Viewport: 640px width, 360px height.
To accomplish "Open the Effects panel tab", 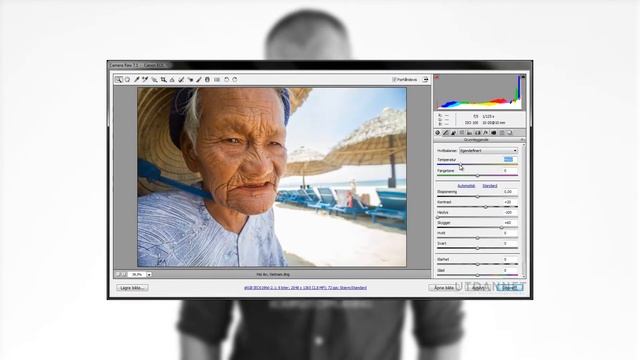I will tap(485, 133).
